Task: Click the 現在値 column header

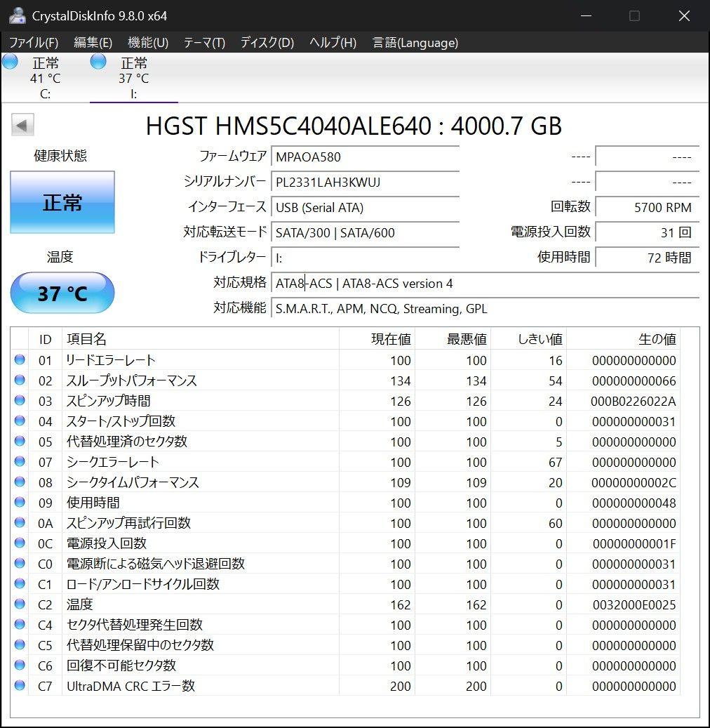Action: coord(377,339)
